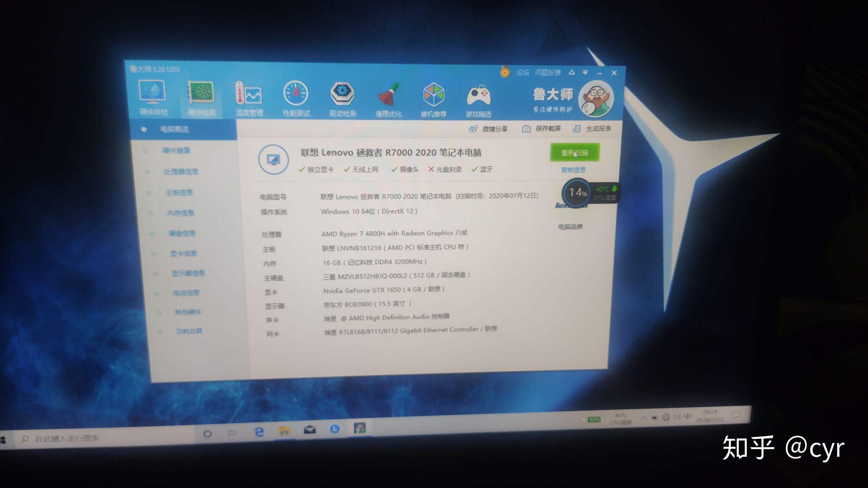Open the main menu dropdown arrow in the title bar

pos(585,72)
